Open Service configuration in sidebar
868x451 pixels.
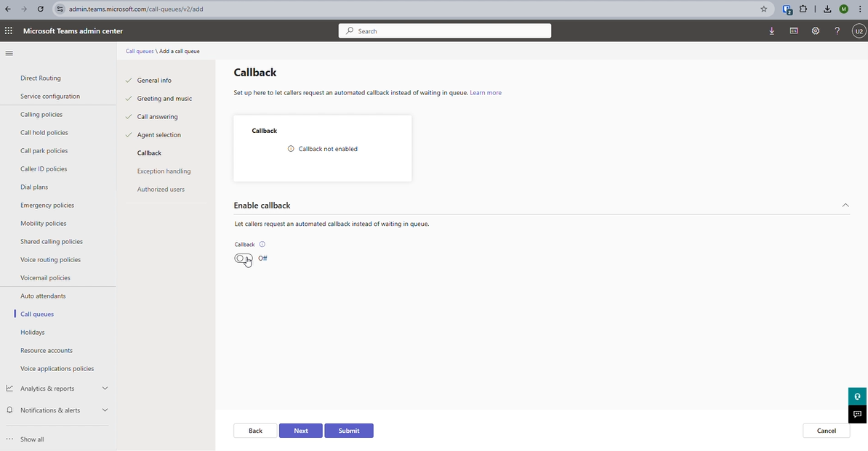point(50,96)
